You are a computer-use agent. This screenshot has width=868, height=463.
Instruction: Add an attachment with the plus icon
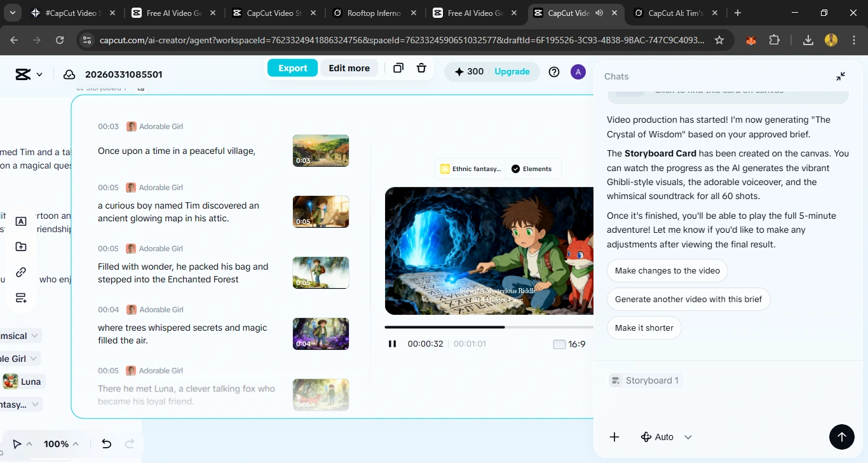[x=614, y=437]
